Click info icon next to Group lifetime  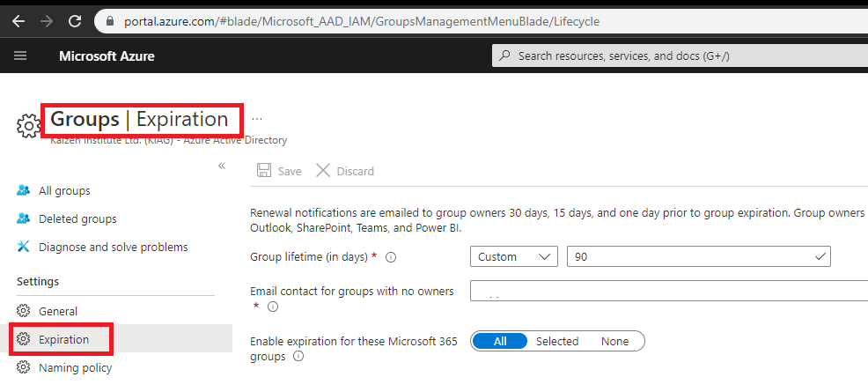(391, 258)
